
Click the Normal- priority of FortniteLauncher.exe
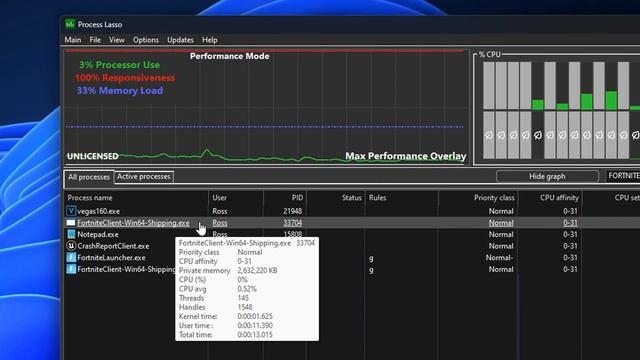499,258
